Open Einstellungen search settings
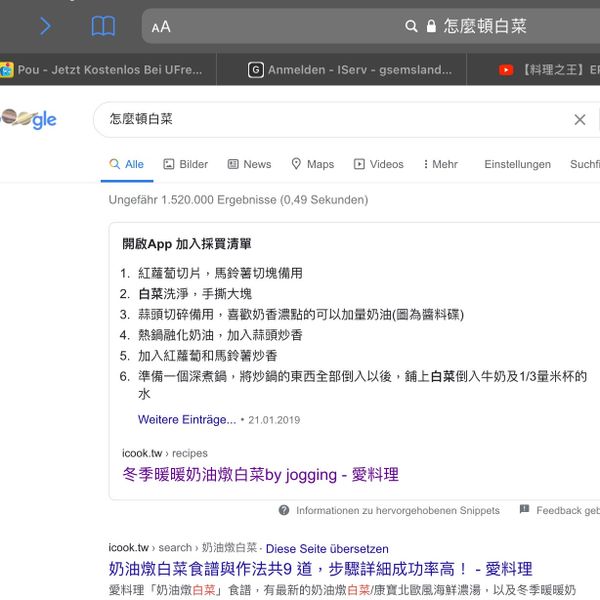The width and height of the screenshot is (600, 600). click(517, 164)
